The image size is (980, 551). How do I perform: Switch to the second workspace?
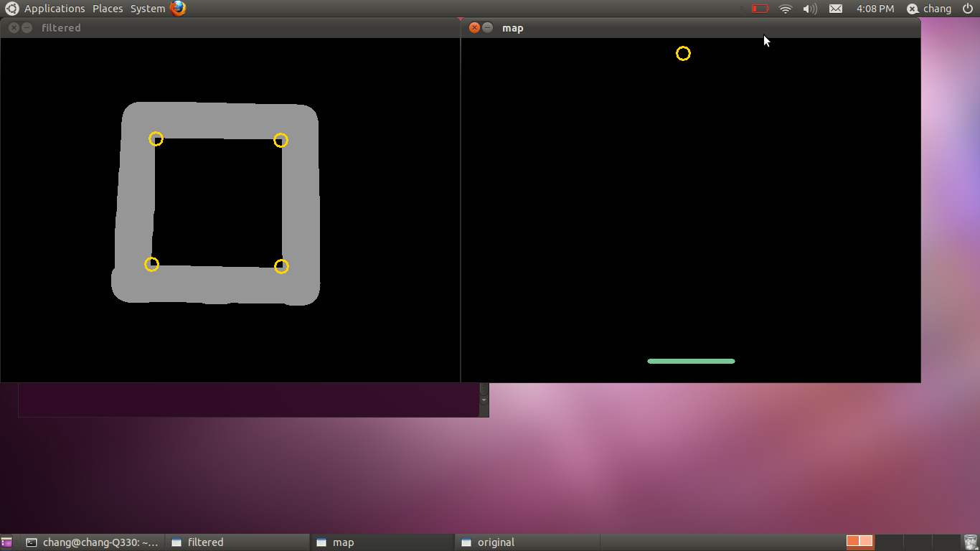pyautogui.click(x=889, y=542)
